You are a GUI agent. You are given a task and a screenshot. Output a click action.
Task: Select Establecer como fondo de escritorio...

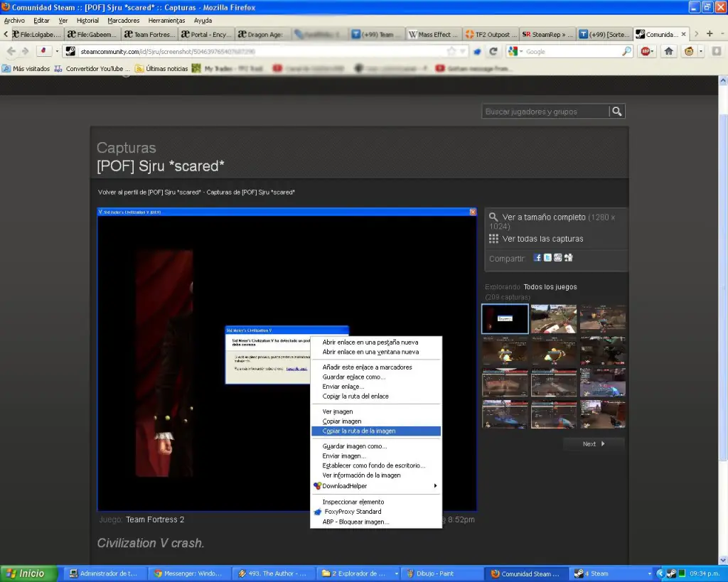click(376, 465)
